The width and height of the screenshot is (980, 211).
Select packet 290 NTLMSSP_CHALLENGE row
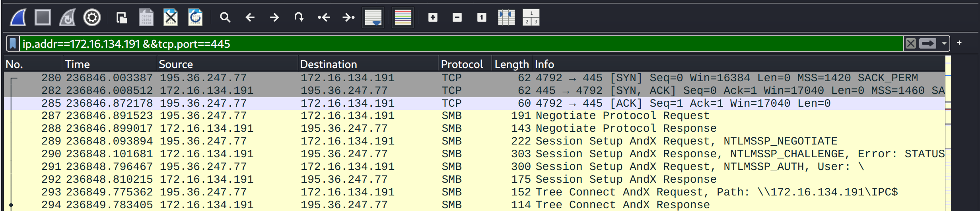tap(474, 154)
